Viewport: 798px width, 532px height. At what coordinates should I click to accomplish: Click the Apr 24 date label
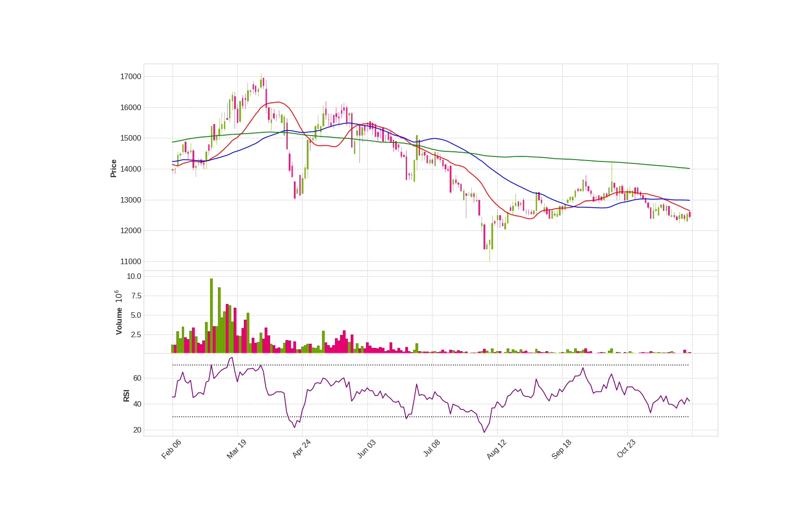301,449
